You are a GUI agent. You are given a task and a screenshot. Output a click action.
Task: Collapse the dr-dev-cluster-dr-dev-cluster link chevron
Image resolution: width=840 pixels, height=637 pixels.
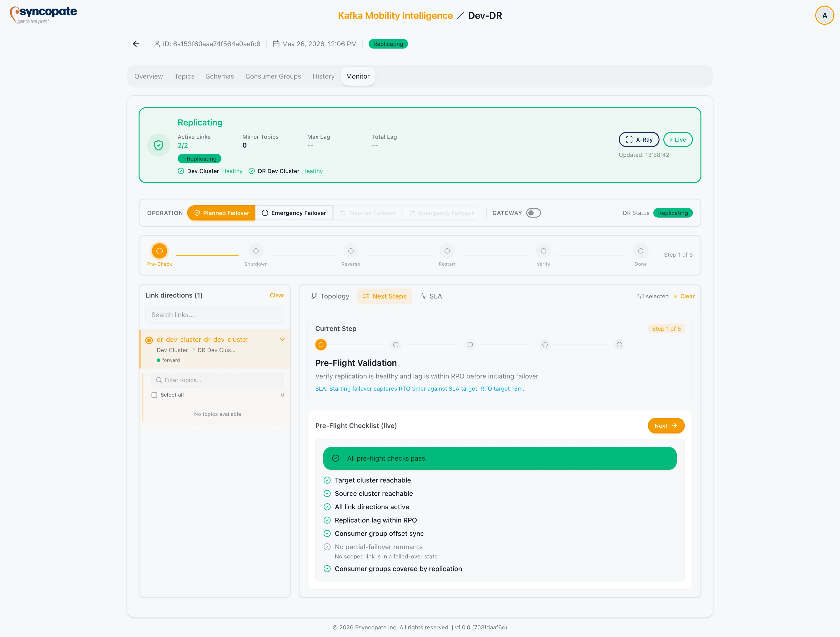click(x=282, y=339)
